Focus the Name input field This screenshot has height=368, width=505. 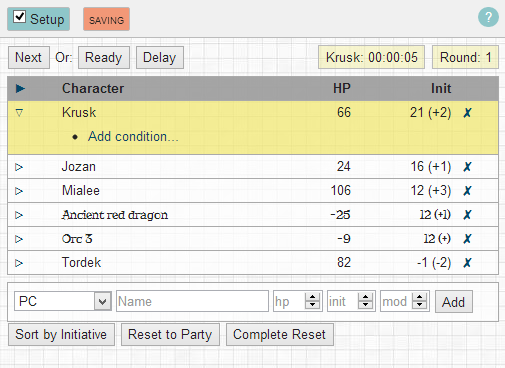[192, 301]
